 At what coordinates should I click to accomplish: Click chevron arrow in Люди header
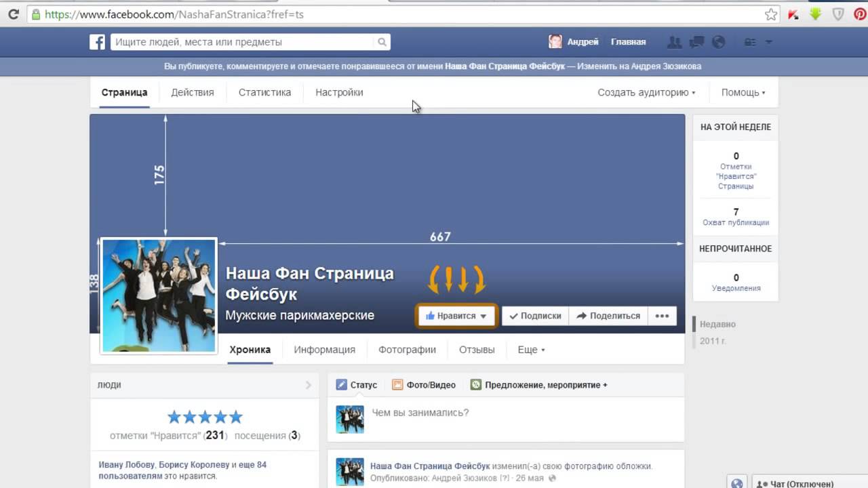click(309, 385)
